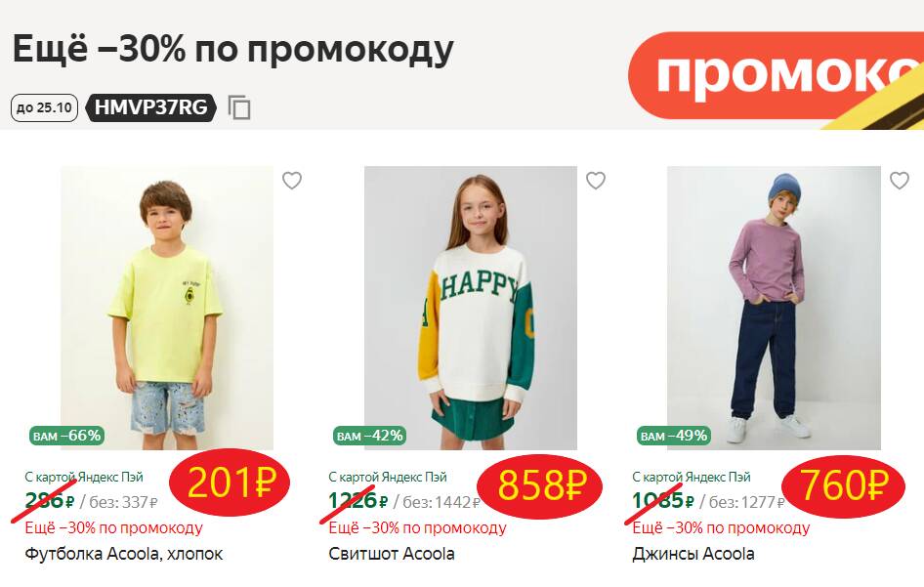The height and width of the screenshot is (587, 924).
Task: Toggle heart on Acoola jeans item
Action: [900, 181]
